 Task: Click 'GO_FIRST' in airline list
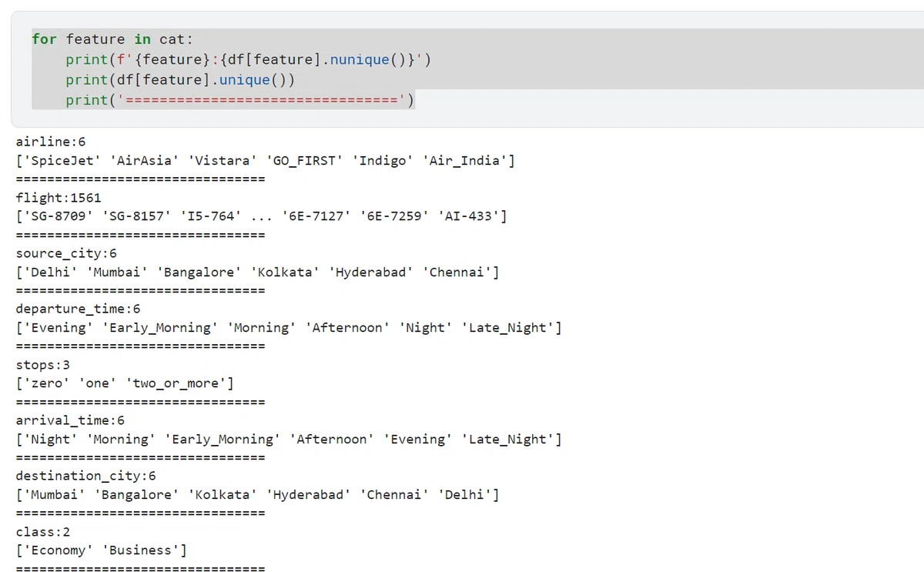(304, 161)
